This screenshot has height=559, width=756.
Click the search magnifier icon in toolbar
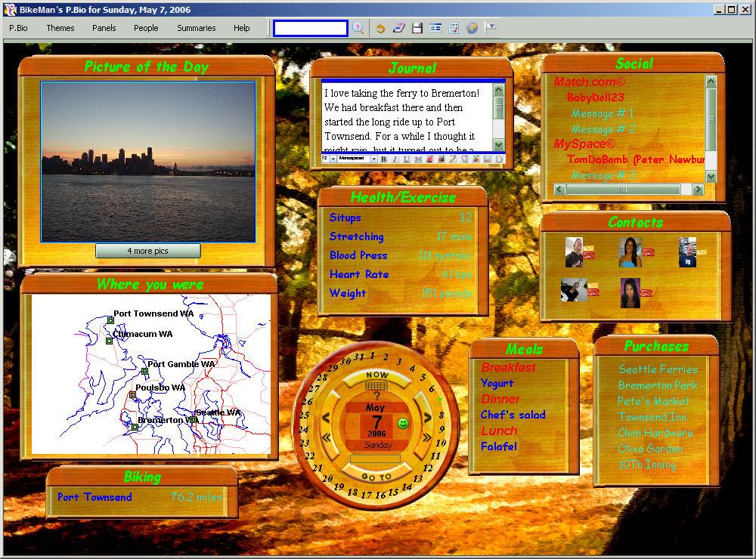click(x=358, y=28)
